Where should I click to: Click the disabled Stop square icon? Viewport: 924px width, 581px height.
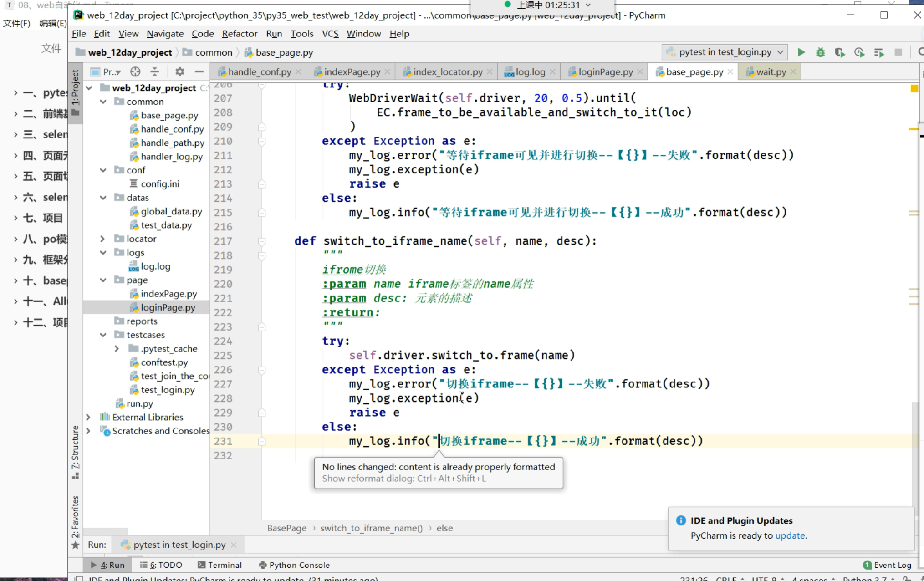898,52
